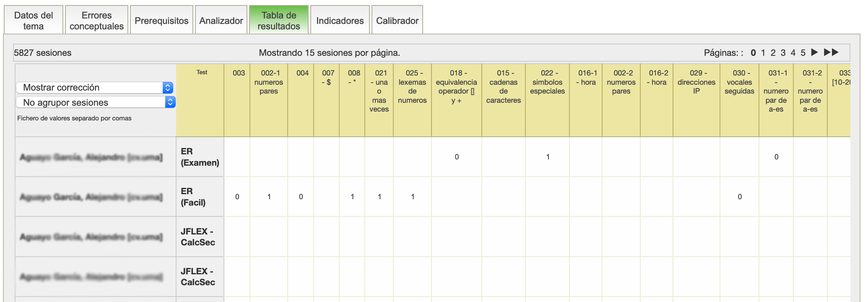
Task: Jump to page 3 in pagination
Action: pyautogui.click(x=783, y=53)
